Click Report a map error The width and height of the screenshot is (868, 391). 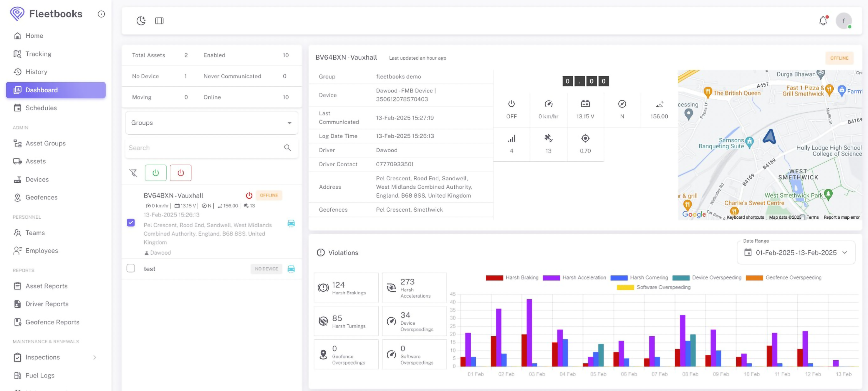click(x=841, y=217)
